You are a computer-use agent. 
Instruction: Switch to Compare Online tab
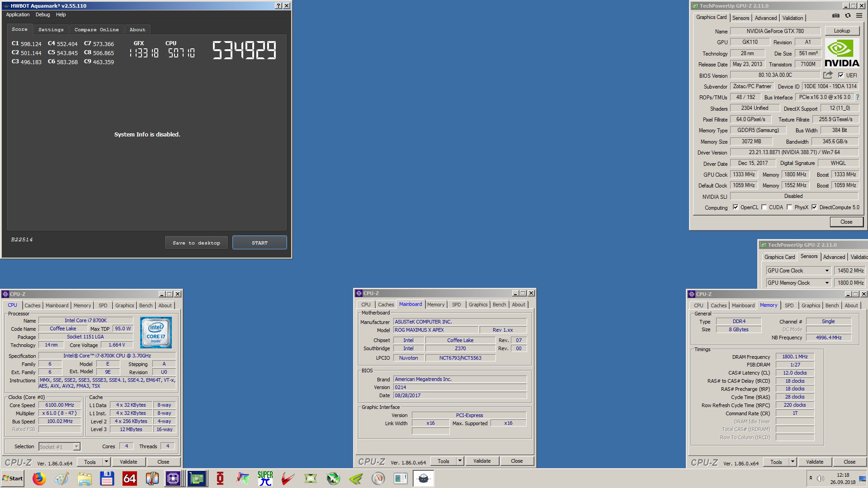[x=97, y=29]
